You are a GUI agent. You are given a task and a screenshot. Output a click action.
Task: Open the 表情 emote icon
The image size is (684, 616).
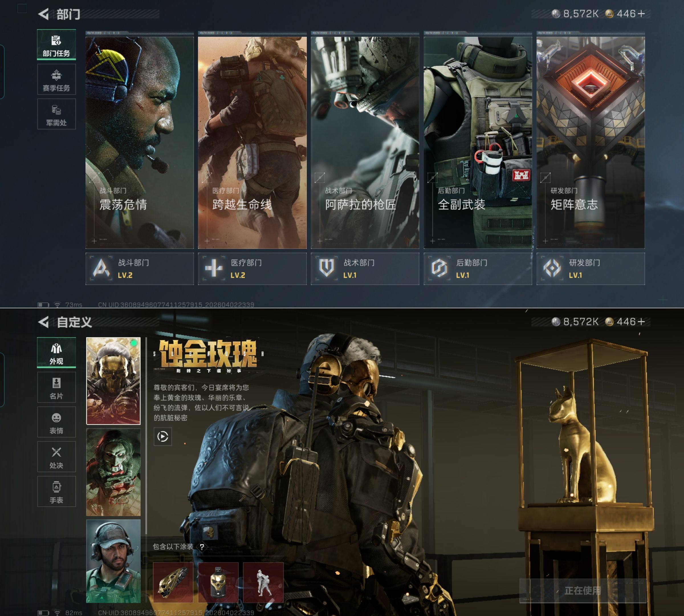56,422
